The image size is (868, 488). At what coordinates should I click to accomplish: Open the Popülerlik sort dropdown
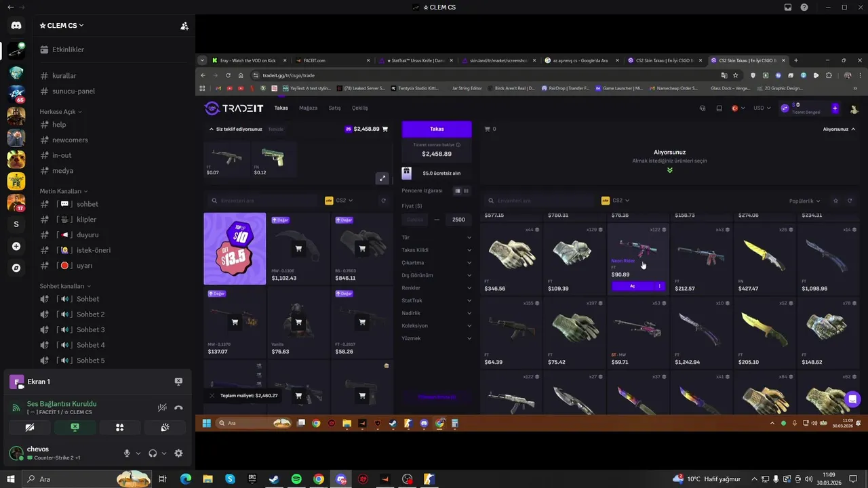coord(805,201)
